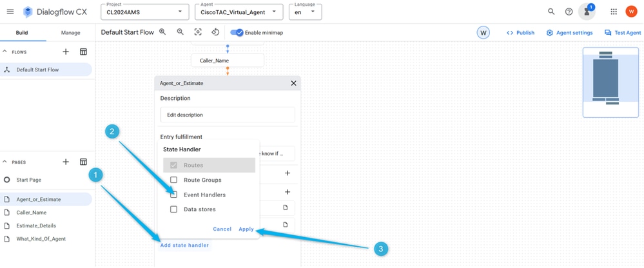Select Agent_or_Estimate page in sidebar
This screenshot has width=644, height=268.
(46, 200)
